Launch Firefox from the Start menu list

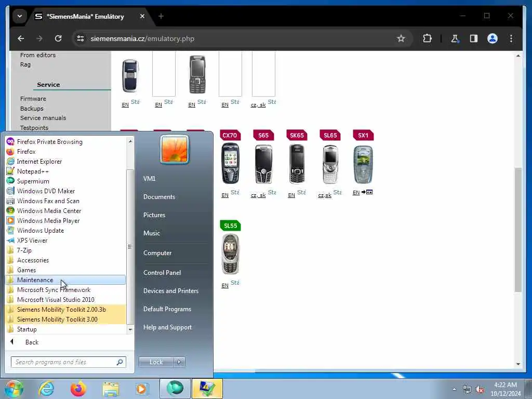tap(66, 152)
